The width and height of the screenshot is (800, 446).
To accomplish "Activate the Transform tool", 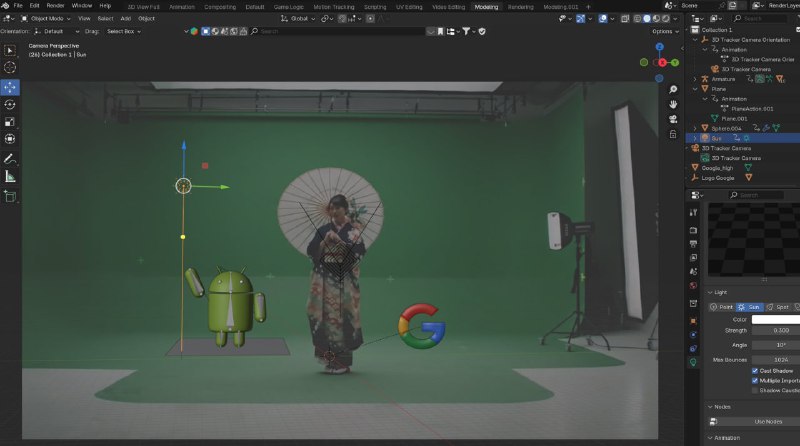I will tap(10, 139).
